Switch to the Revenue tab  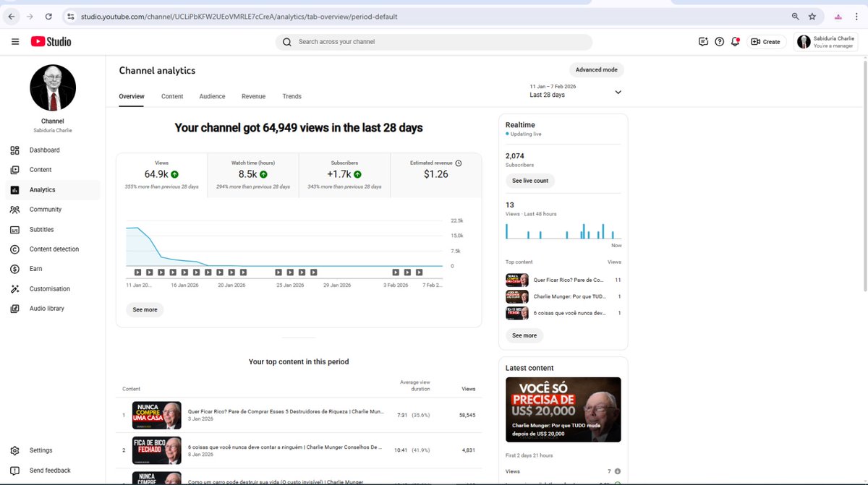(253, 96)
